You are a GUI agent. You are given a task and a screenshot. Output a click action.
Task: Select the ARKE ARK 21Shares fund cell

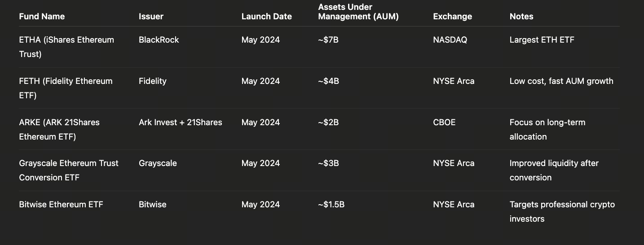59,129
